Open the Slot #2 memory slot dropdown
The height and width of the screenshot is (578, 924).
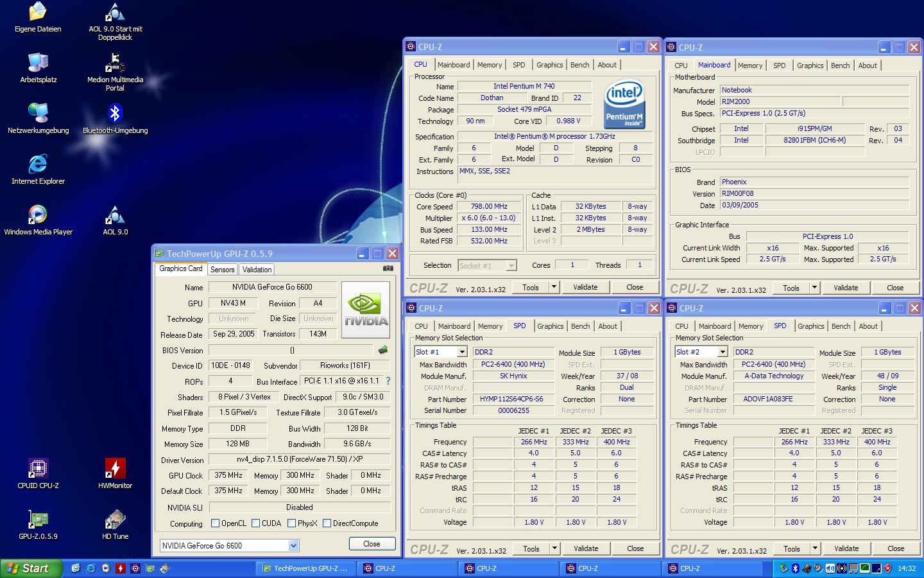[722, 352]
